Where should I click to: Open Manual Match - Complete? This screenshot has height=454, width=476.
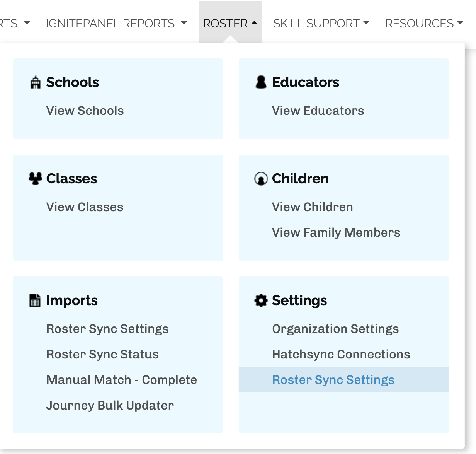(x=122, y=380)
